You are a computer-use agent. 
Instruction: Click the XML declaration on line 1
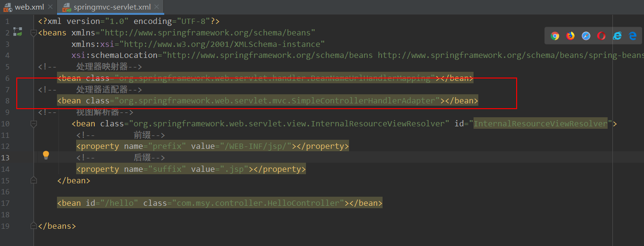129,22
